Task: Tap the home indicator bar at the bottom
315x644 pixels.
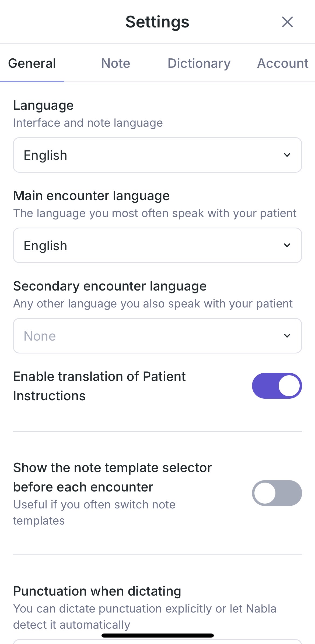Action: point(157,636)
